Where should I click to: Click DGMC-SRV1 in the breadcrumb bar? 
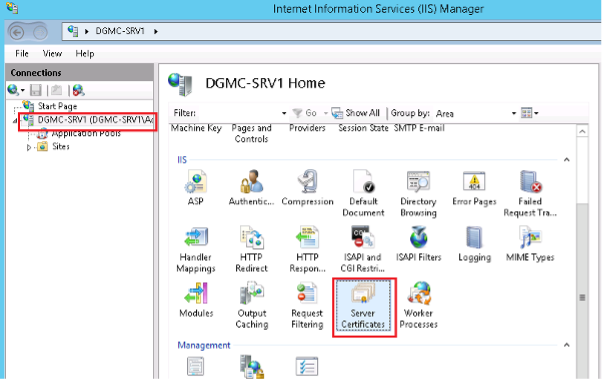click(120, 31)
